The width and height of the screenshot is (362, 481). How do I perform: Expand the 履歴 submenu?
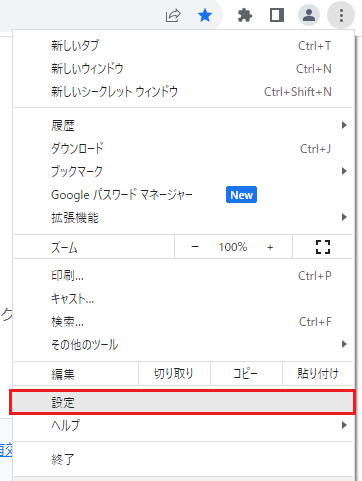(x=183, y=125)
